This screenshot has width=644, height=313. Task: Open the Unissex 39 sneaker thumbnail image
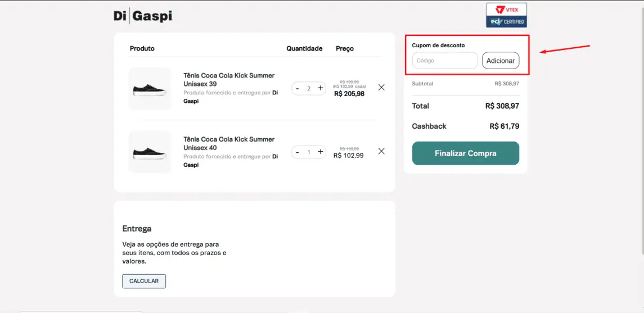[x=150, y=89]
